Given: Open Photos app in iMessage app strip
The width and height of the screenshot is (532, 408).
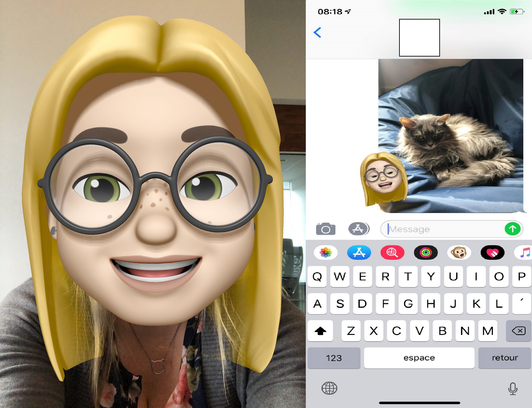Looking at the screenshot, I should coord(326,253).
